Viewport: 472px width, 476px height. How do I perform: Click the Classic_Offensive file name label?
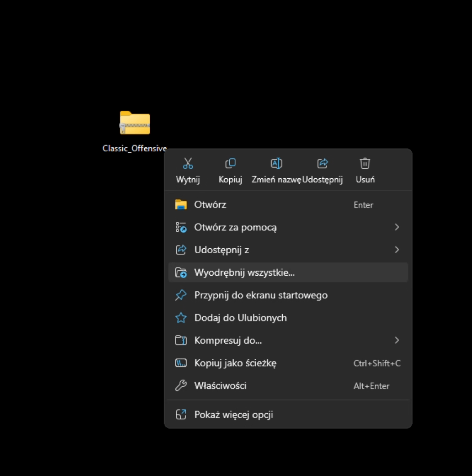134,149
